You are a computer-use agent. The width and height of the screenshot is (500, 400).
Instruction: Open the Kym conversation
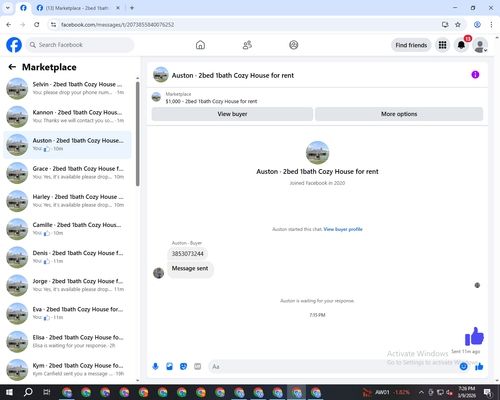(x=67, y=370)
